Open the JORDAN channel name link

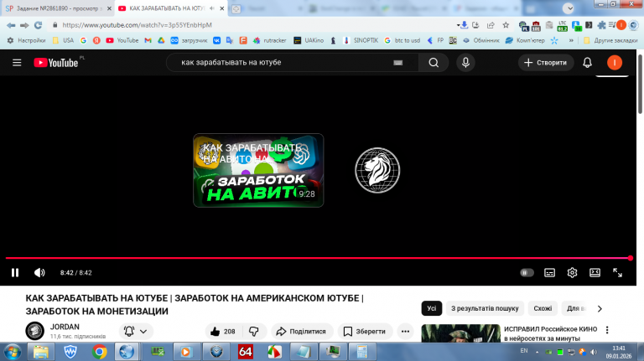coord(65,327)
